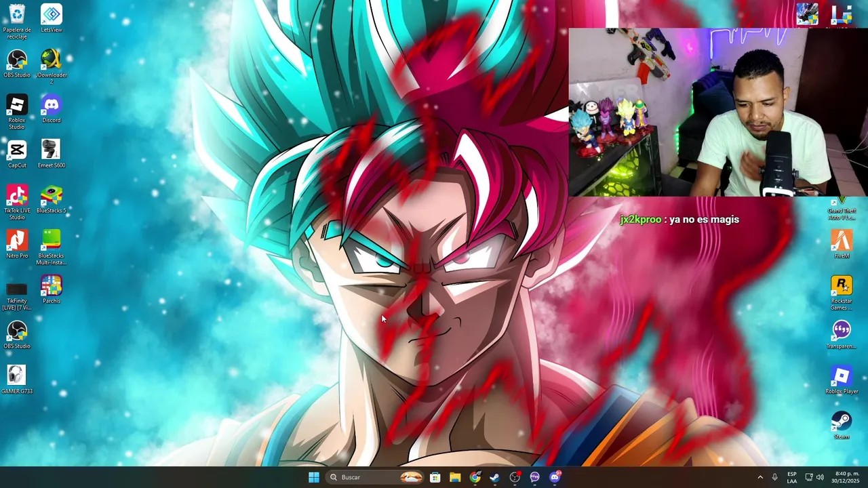
Task: Select the Steam desktop shortcut
Action: coord(842,425)
